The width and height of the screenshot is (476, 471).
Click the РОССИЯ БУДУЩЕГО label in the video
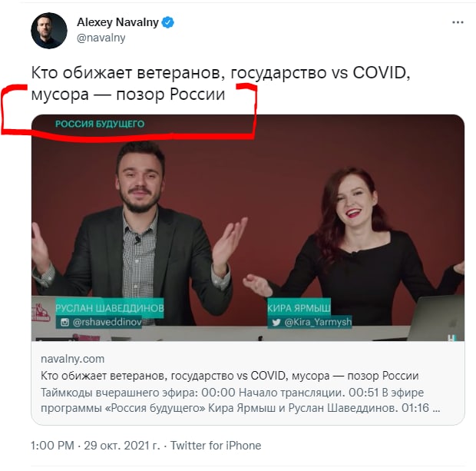[x=100, y=124]
